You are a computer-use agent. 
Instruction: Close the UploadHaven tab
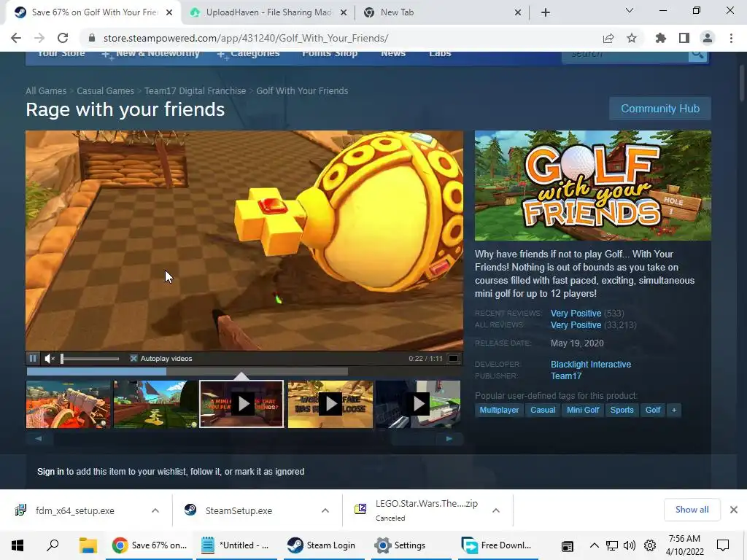point(344,12)
